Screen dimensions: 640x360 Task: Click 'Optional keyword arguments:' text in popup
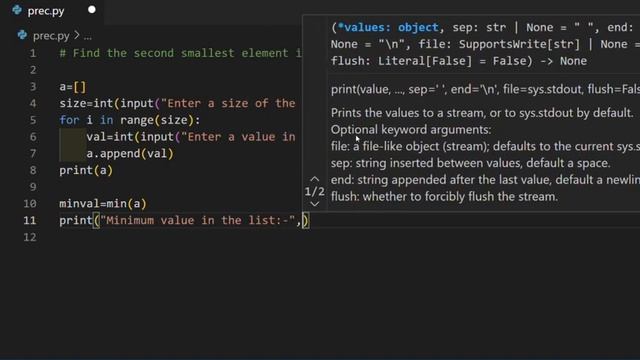point(411,130)
